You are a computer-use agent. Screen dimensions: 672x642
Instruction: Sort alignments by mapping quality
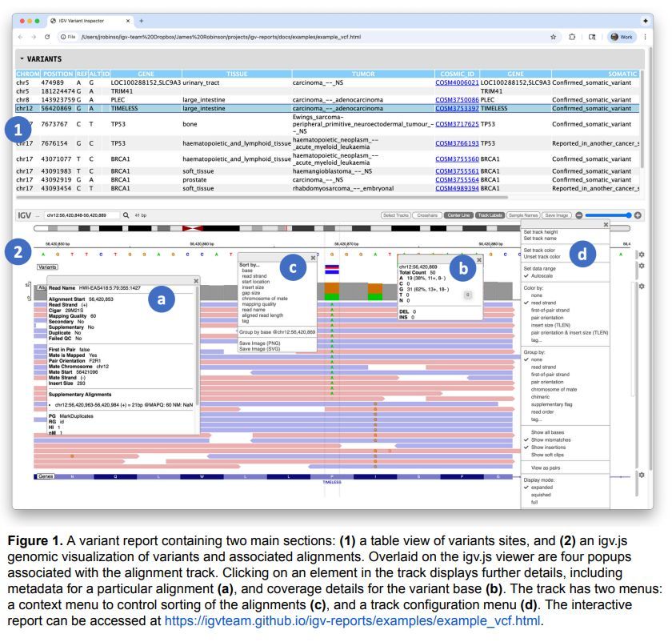click(x=259, y=304)
